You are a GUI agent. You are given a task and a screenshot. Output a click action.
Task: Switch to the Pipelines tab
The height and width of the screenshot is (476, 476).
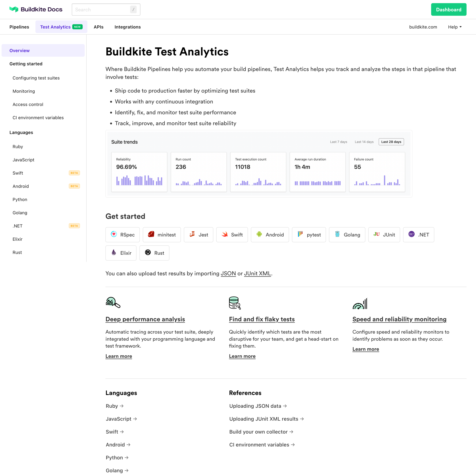pos(19,27)
